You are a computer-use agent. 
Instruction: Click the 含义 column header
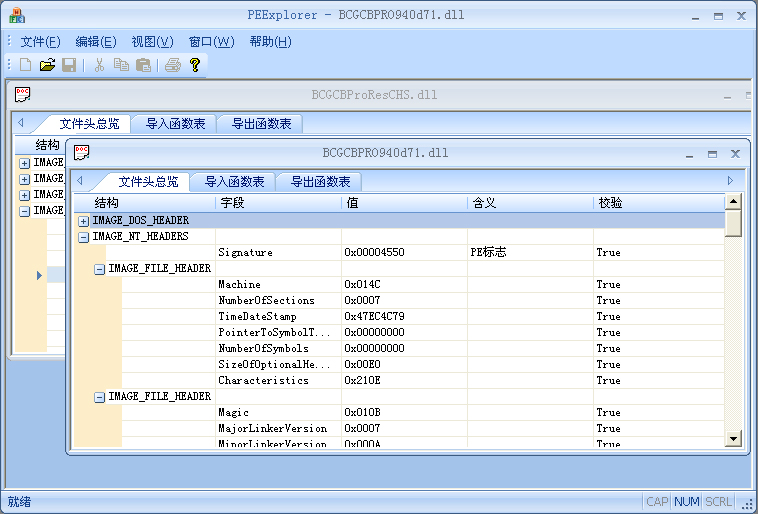[x=530, y=203]
